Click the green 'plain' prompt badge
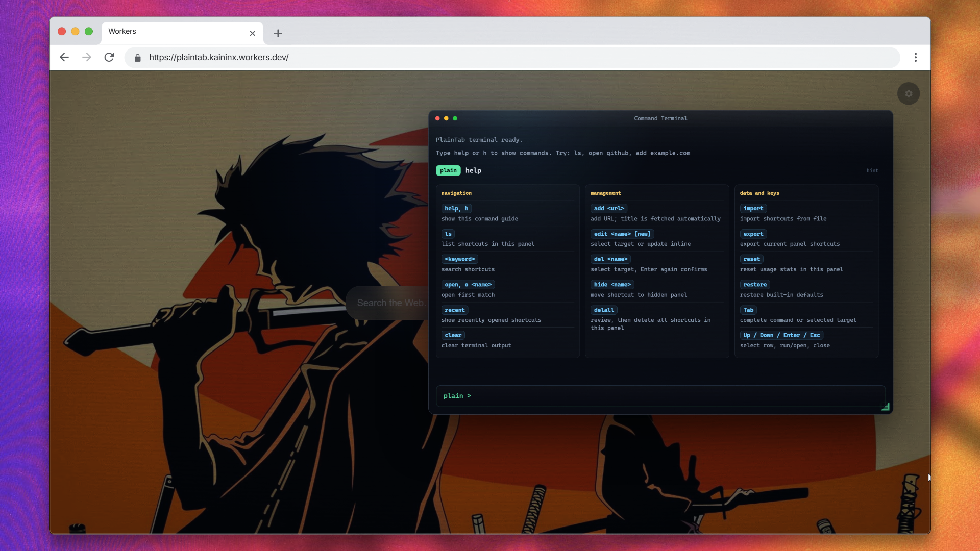This screenshot has width=980, height=551. (448, 170)
